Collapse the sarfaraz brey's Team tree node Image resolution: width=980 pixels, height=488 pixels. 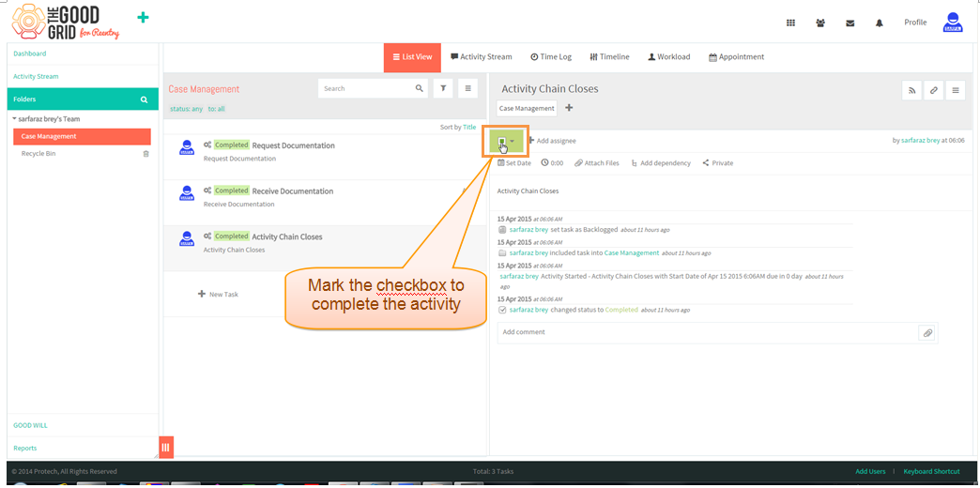[14, 119]
